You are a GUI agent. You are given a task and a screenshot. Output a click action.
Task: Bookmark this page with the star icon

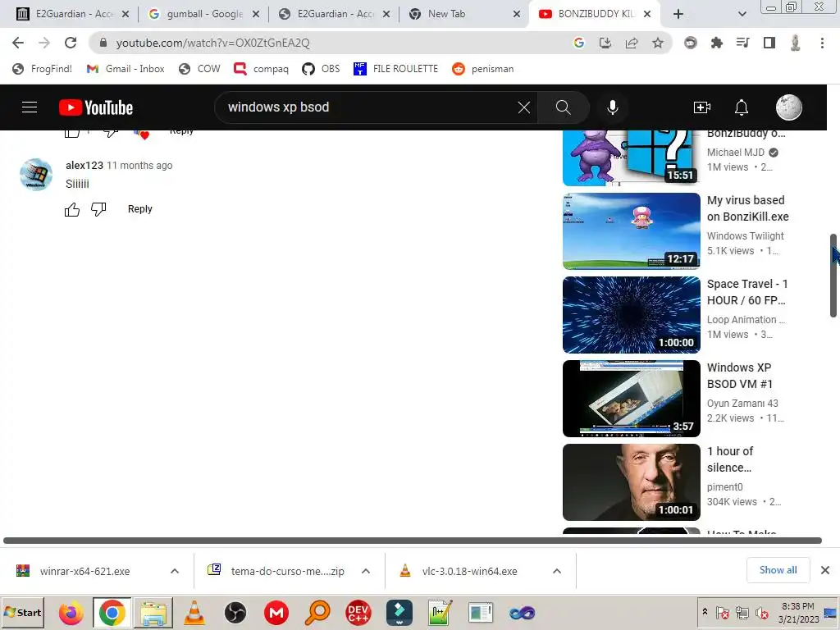click(x=658, y=43)
